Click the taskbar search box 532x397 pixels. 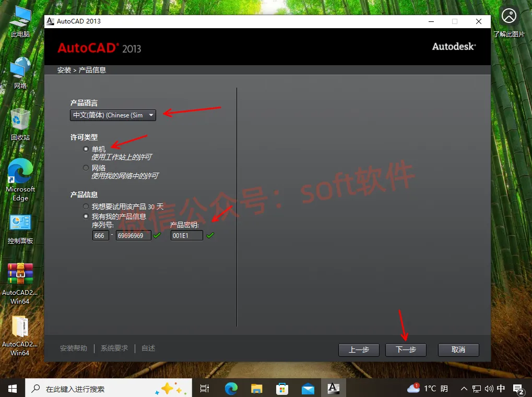pos(109,389)
